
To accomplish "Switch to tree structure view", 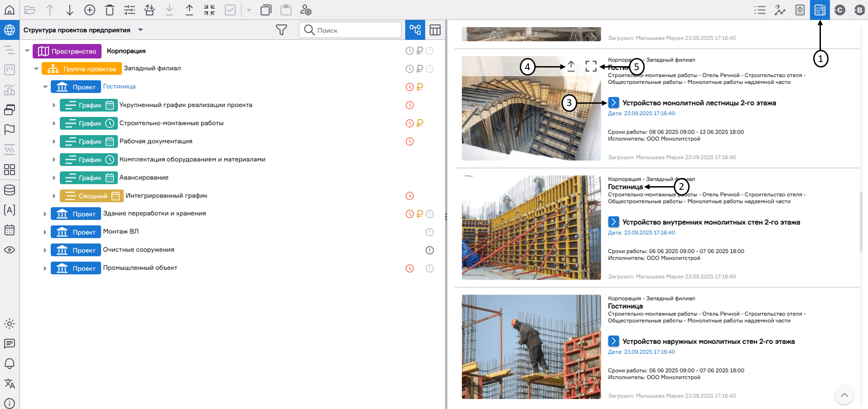I will coord(415,30).
